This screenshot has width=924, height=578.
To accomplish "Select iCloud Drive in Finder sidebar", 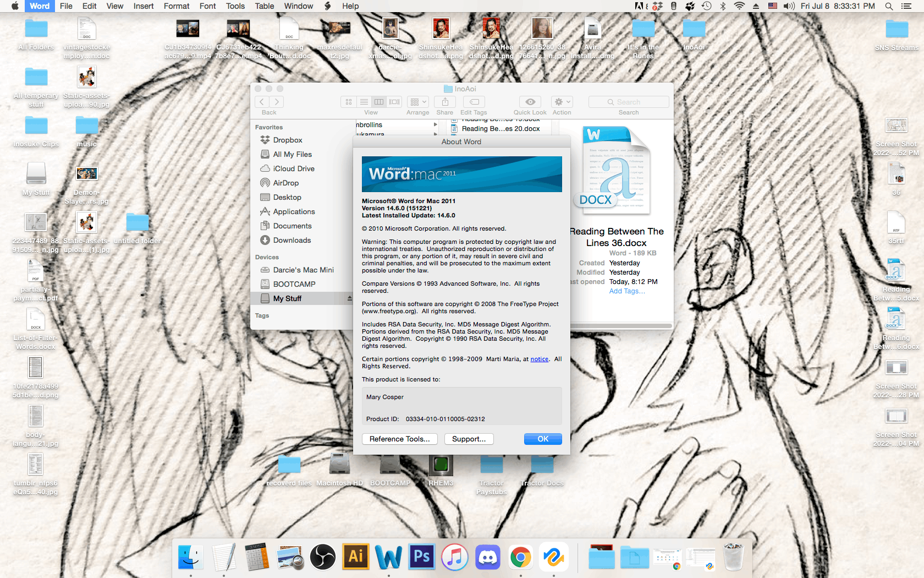I will pyautogui.click(x=302, y=168).
